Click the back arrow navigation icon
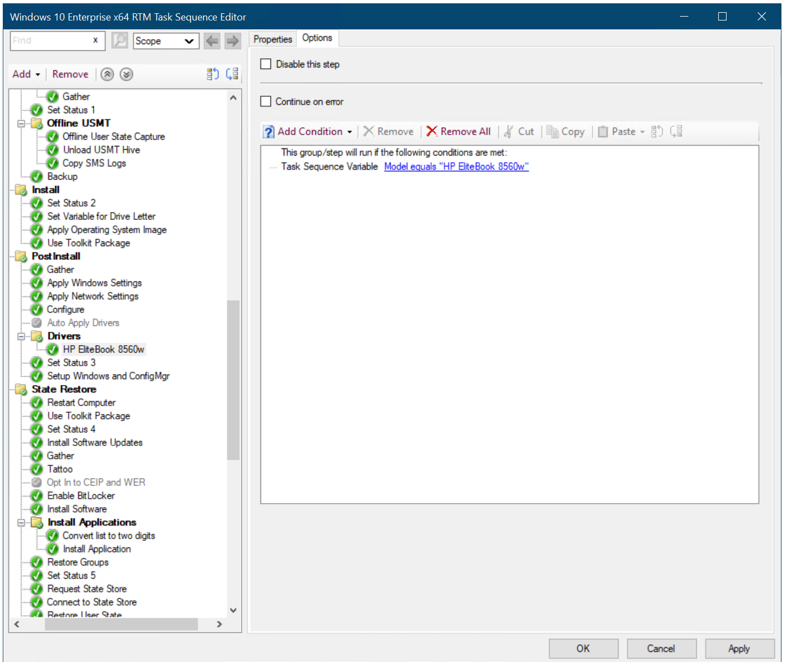The width and height of the screenshot is (787, 672). (212, 40)
